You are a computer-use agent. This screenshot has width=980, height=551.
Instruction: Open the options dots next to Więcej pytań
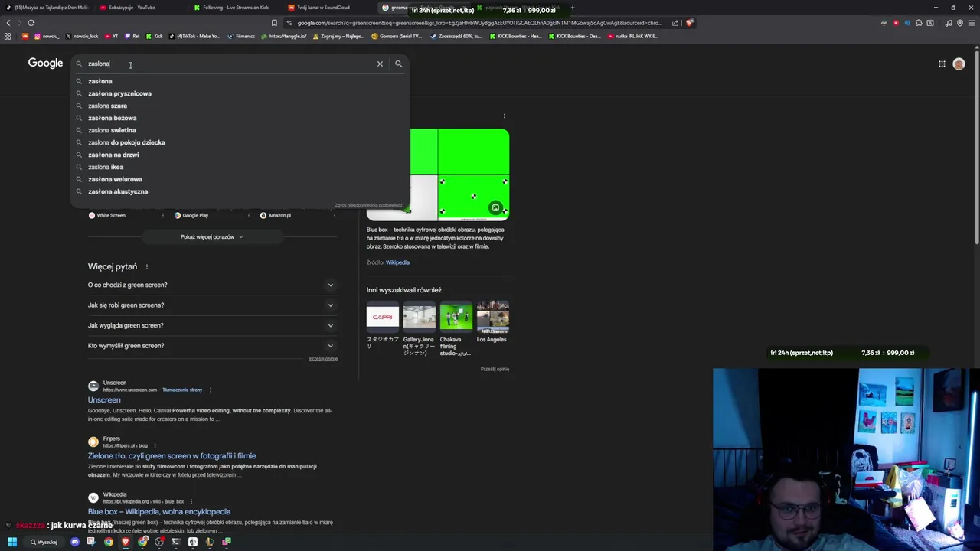tap(146, 267)
